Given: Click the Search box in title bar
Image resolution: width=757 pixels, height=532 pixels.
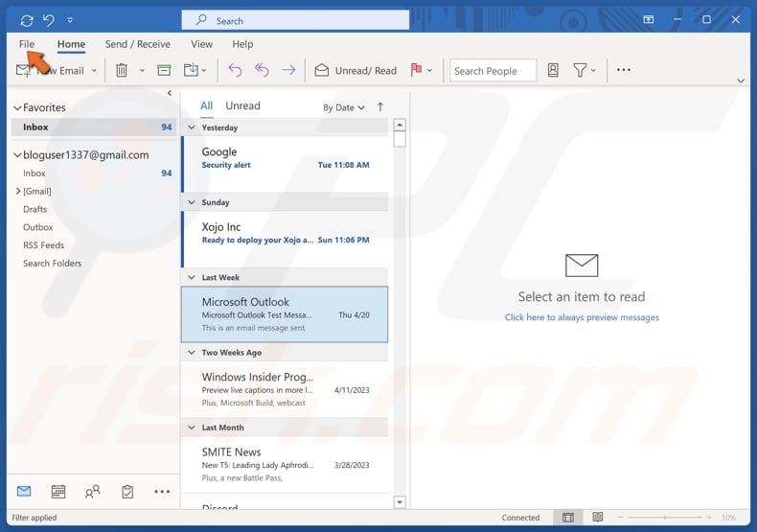Looking at the screenshot, I should pyautogui.click(x=295, y=20).
